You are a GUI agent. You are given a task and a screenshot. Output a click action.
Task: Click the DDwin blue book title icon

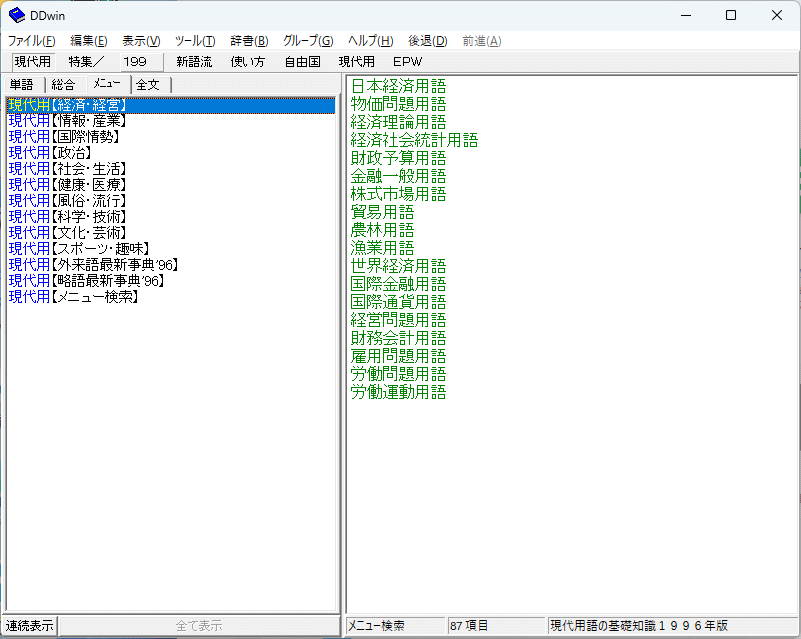17,15
